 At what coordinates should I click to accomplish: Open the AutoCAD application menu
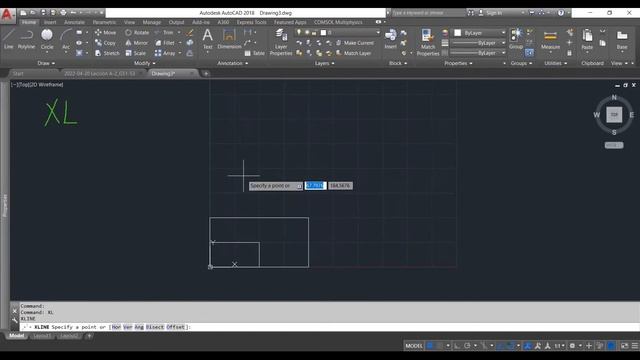point(7,15)
